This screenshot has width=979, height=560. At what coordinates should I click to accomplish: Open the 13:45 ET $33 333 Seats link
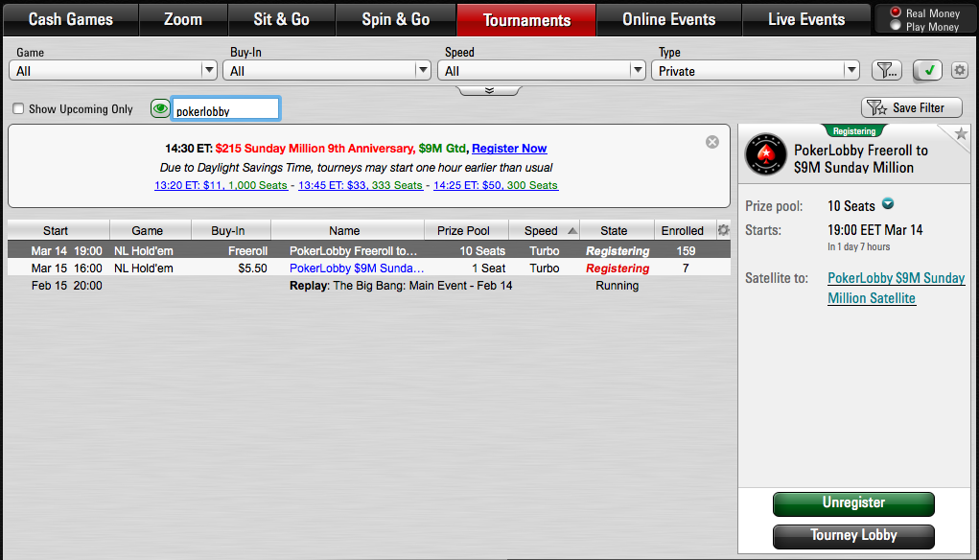[x=361, y=185]
